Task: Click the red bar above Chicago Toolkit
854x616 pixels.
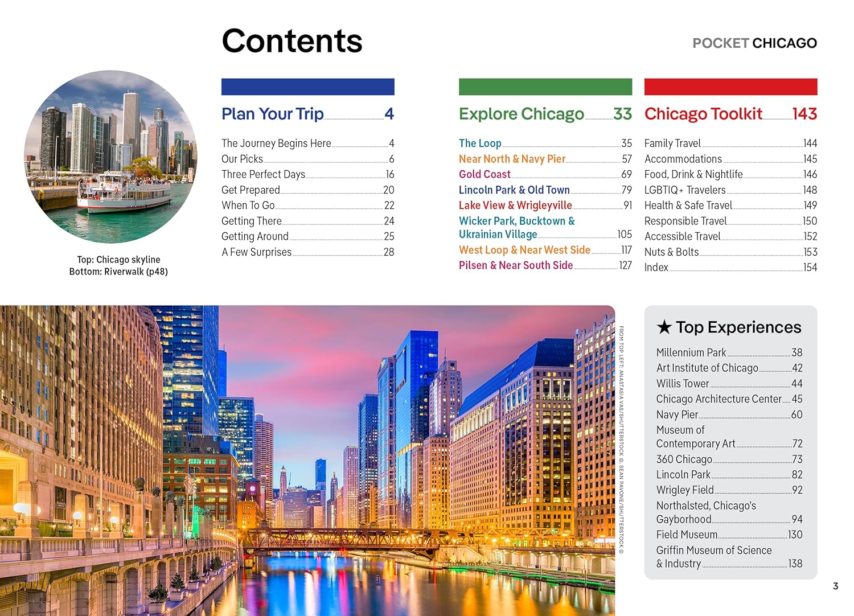Action: pyautogui.click(x=730, y=87)
